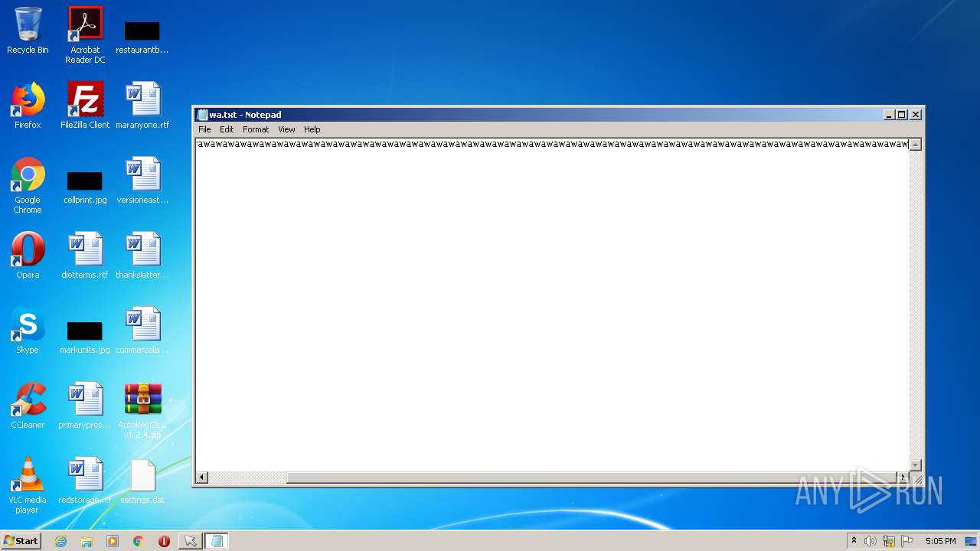980x551 pixels.
Task: Launch CCleaner desktop shortcut
Action: click(28, 406)
